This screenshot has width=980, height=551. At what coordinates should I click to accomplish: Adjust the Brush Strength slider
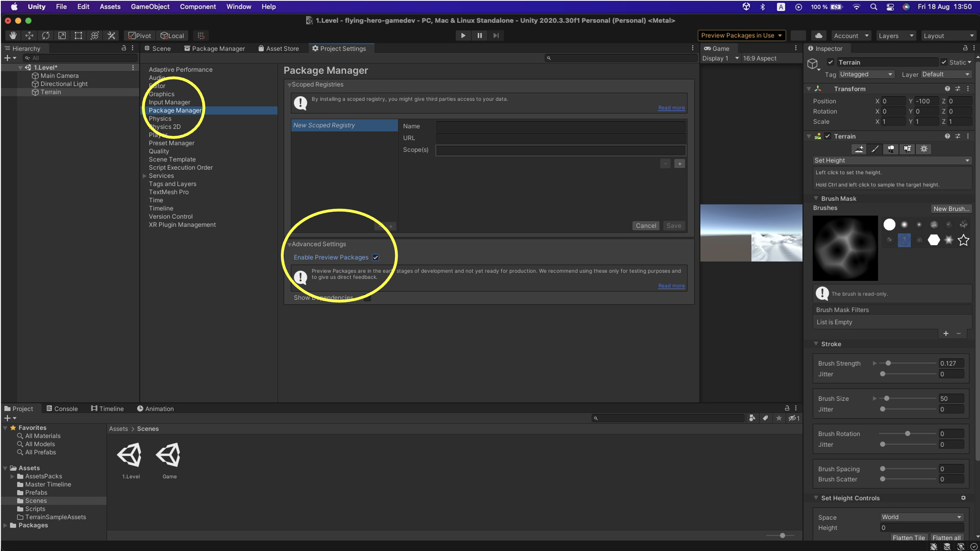(x=907, y=363)
